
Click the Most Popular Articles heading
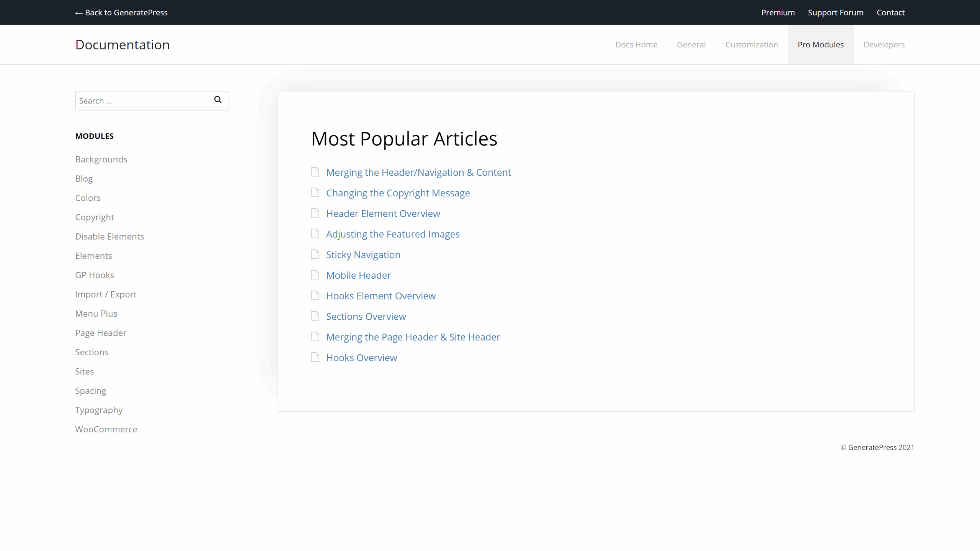(404, 139)
